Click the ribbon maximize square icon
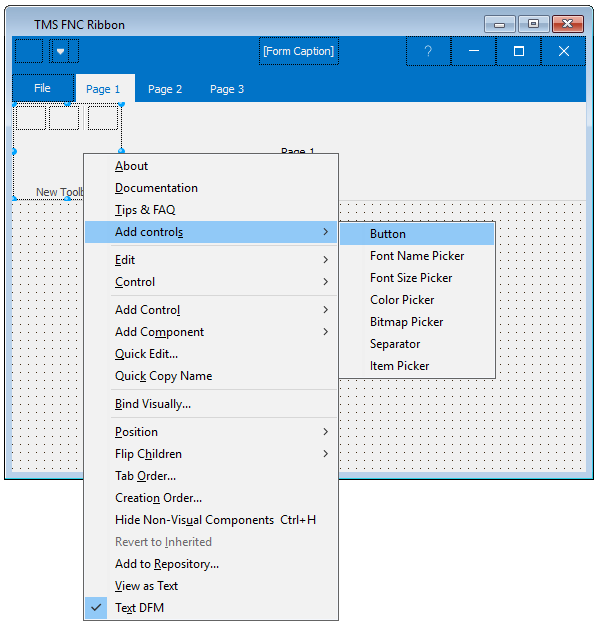 pos(519,51)
